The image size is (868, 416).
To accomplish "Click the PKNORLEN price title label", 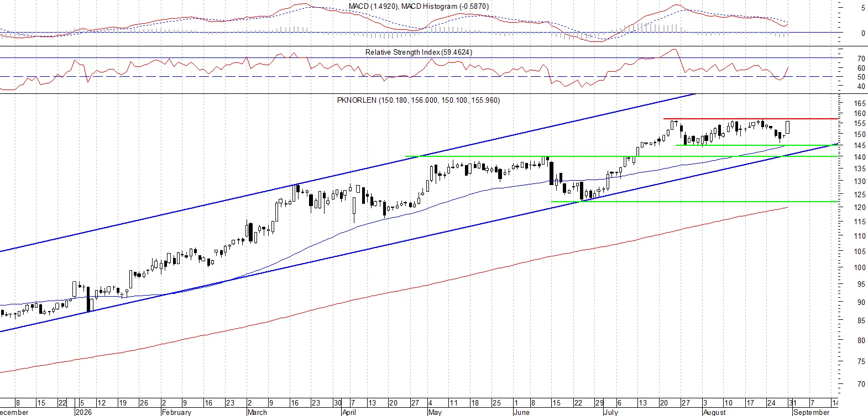I will (x=419, y=100).
